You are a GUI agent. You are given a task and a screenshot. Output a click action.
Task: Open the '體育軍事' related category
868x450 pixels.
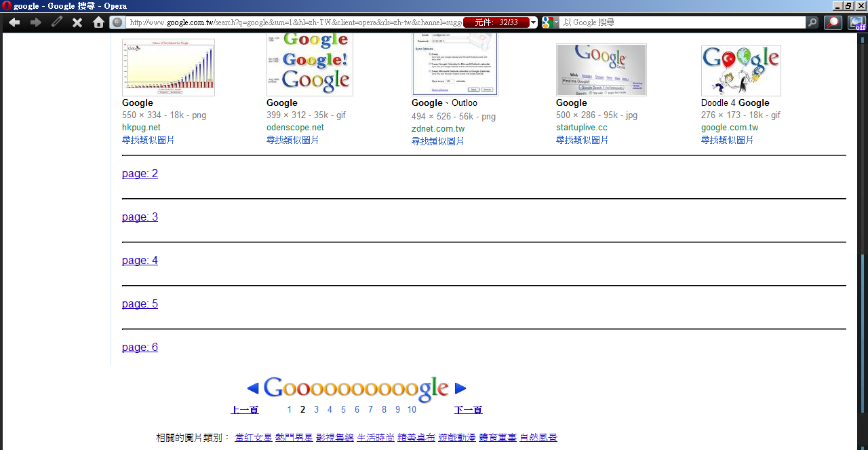[x=498, y=438]
